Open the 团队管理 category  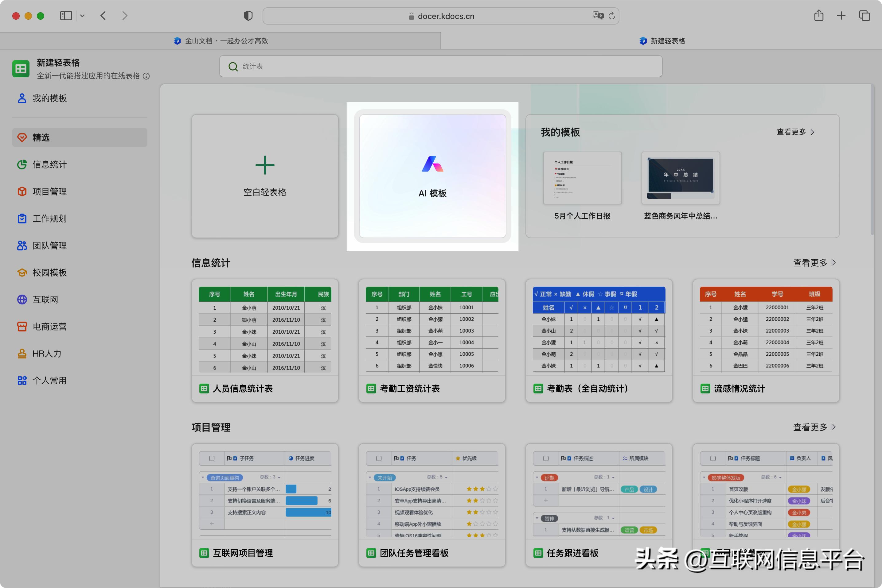tap(50, 246)
